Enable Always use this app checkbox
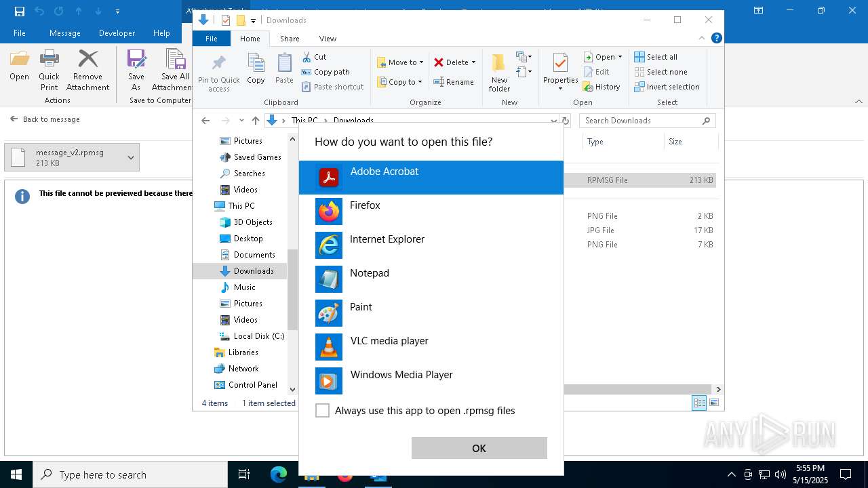The image size is (868, 488). (x=323, y=411)
